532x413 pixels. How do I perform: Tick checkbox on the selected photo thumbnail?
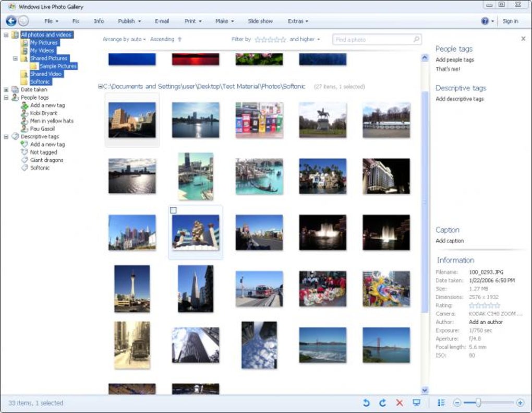174,210
